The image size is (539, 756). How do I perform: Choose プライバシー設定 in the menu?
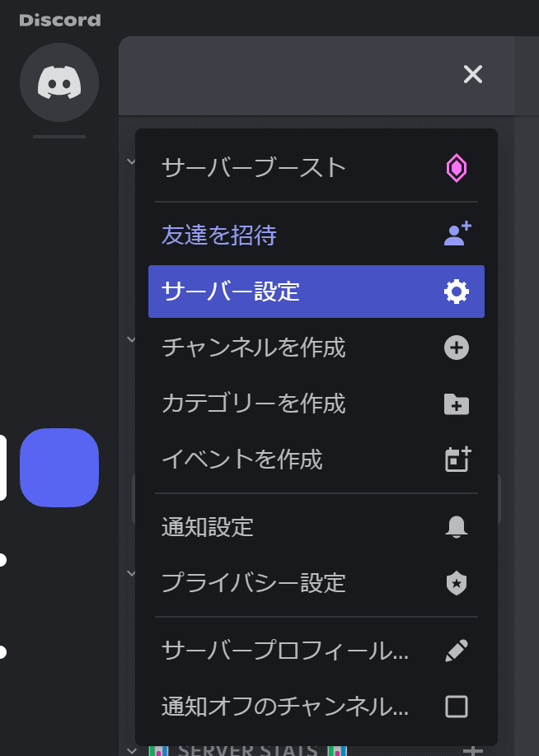[x=316, y=583]
